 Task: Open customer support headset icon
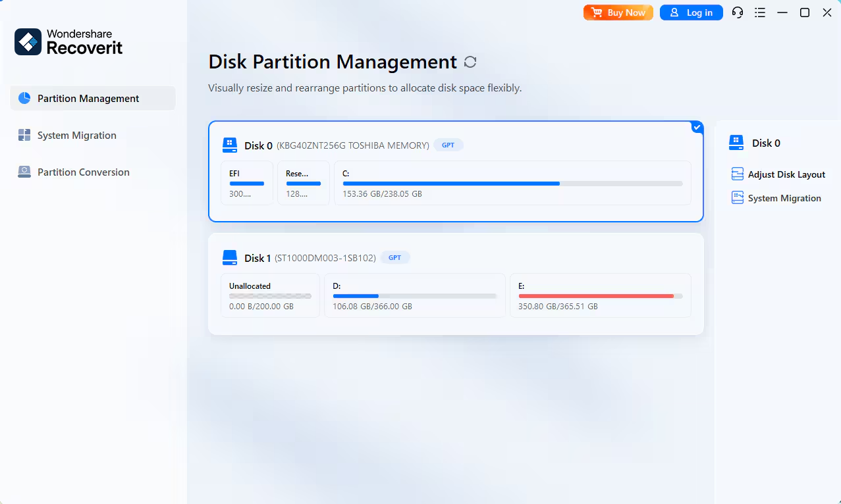pos(738,13)
